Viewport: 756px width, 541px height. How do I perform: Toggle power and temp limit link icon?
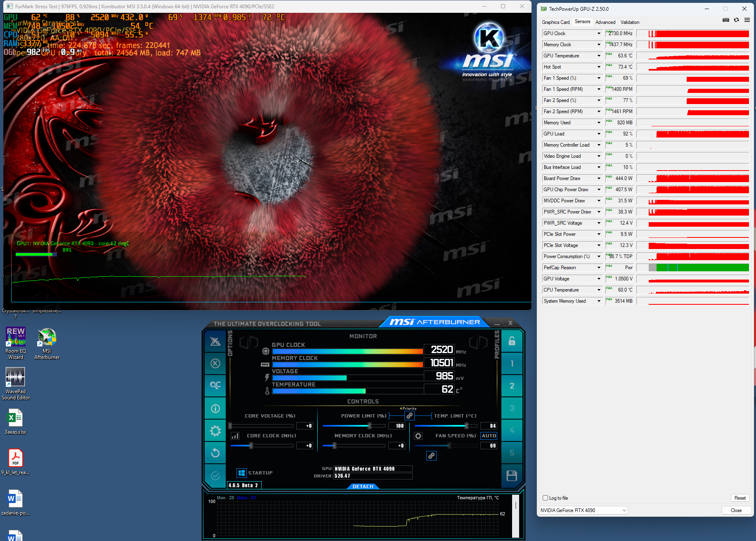(409, 416)
